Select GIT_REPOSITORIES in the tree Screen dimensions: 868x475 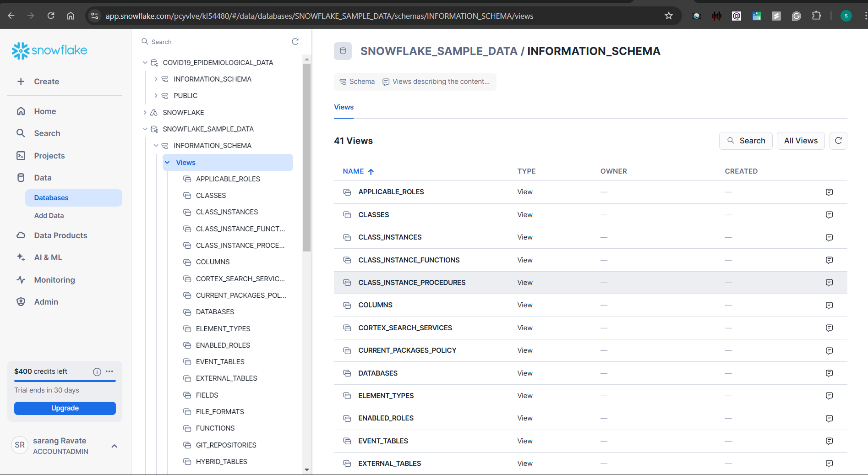(226, 445)
